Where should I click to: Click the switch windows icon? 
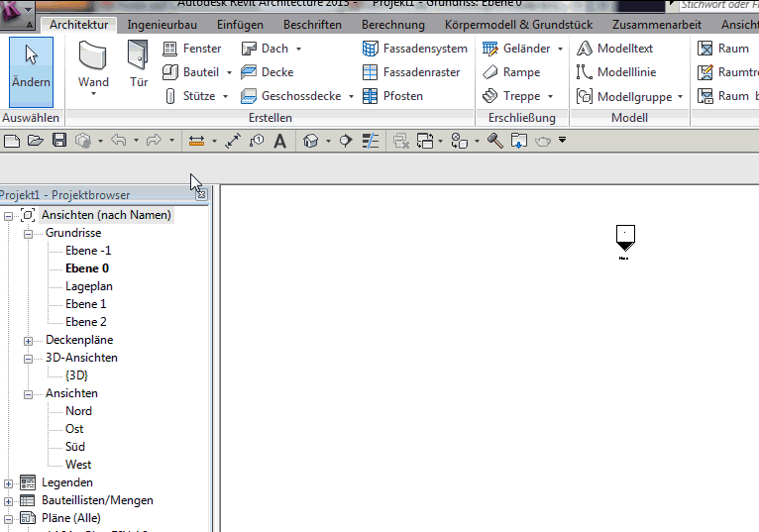(425, 141)
